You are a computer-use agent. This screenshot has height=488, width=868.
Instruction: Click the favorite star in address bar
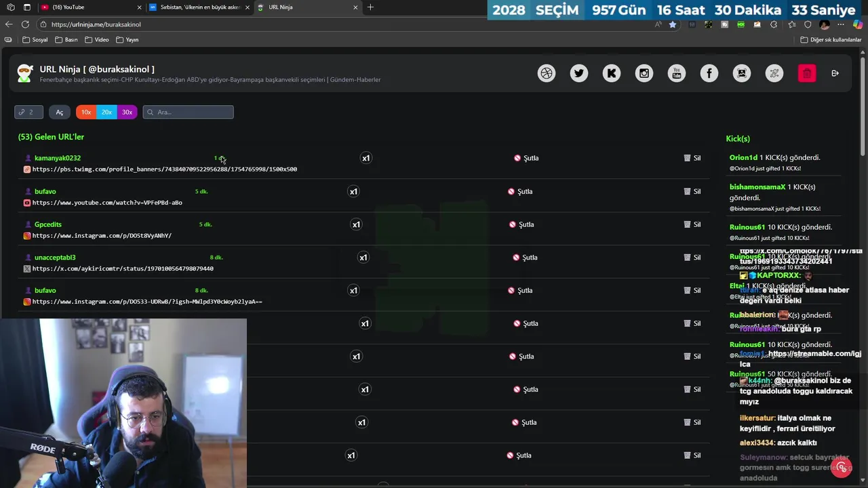click(x=673, y=24)
